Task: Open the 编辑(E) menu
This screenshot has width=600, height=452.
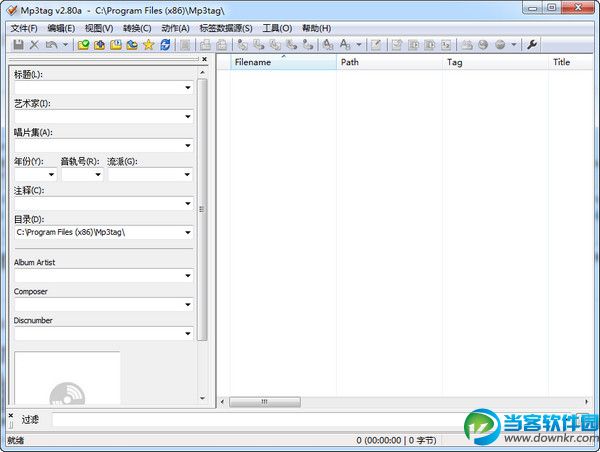Action: pos(61,28)
